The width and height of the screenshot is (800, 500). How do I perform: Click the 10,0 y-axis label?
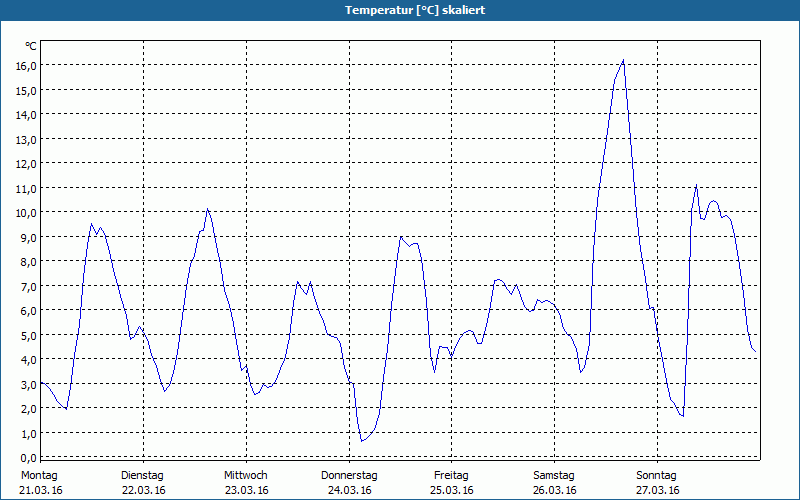[x=26, y=212]
